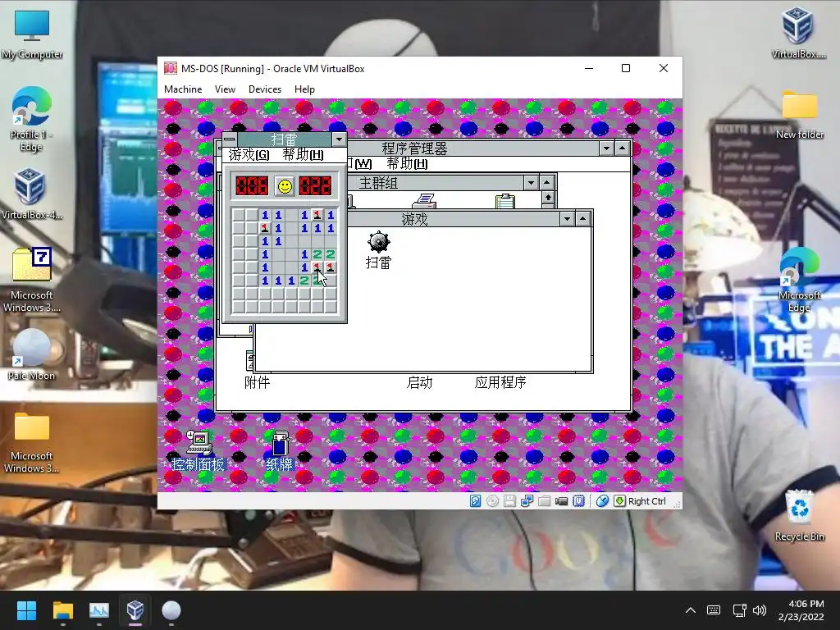This screenshot has width=840, height=630.
Task: Click the mine counter display in Minesweeper
Action: pyautogui.click(x=252, y=186)
